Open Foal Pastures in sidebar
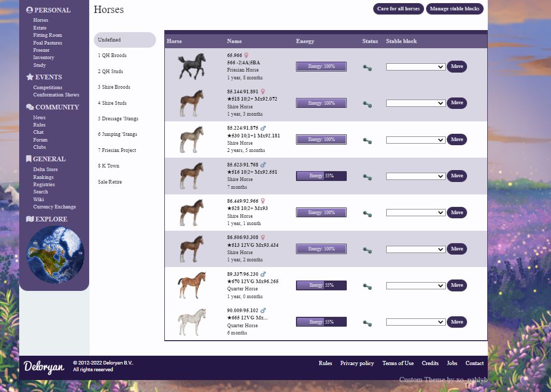 pyautogui.click(x=48, y=43)
